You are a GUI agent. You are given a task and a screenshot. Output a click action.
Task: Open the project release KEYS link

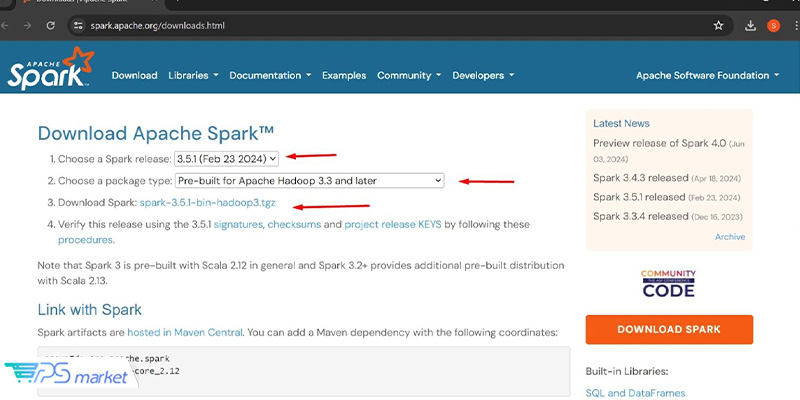[x=393, y=224]
